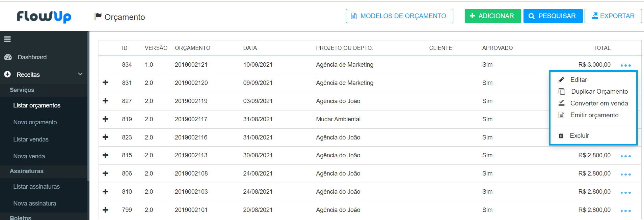Open three-dots menu for row 799
644x220 pixels.
click(625, 211)
